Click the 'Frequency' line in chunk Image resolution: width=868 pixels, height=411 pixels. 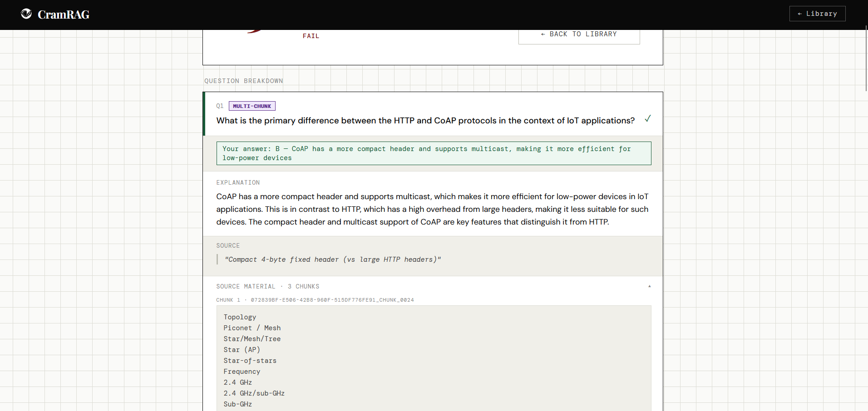click(x=242, y=372)
